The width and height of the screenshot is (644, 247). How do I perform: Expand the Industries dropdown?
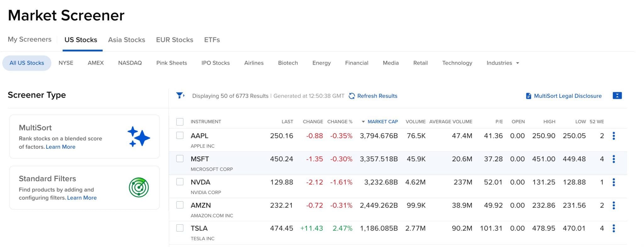tap(502, 63)
